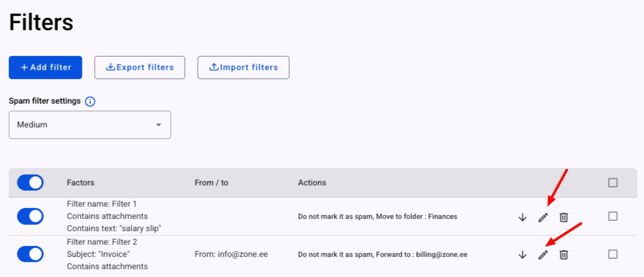The image size is (644, 277).
Task: Move Filter 2 down with arrow
Action: tap(522, 254)
